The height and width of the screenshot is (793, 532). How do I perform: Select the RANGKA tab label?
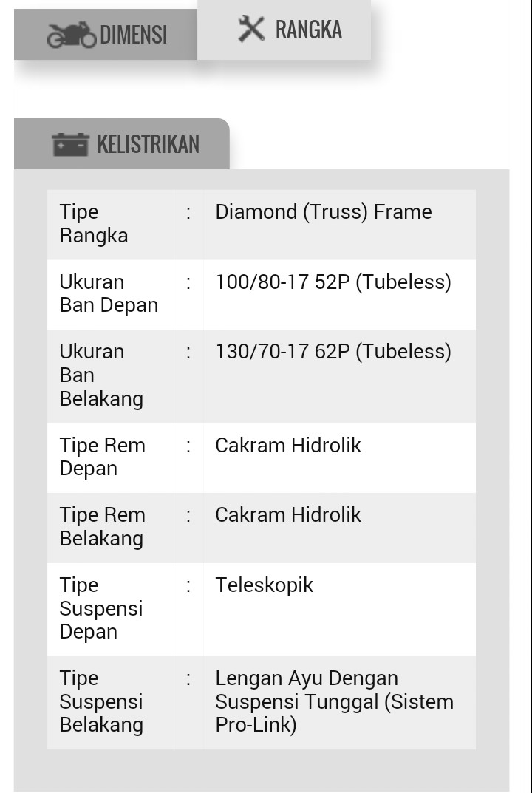click(308, 30)
